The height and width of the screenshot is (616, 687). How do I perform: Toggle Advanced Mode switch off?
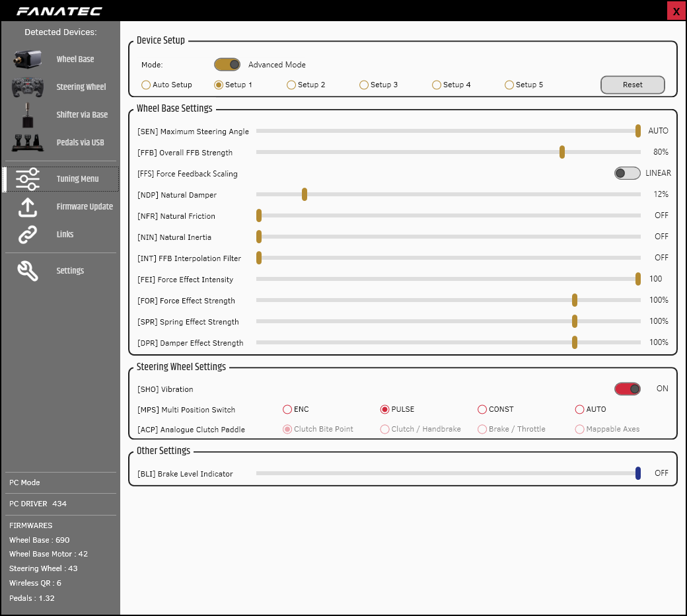[x=227, y=65]
